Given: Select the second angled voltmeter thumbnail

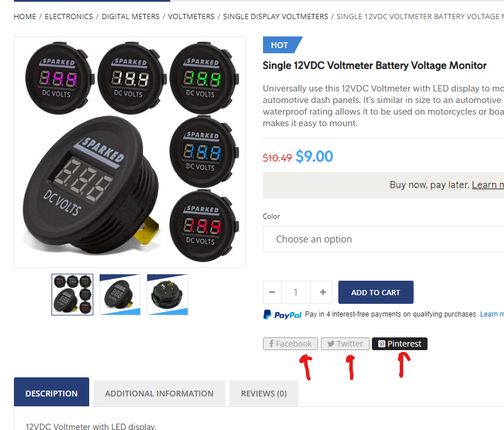Looking at the screenshot, I should point(120,295).
